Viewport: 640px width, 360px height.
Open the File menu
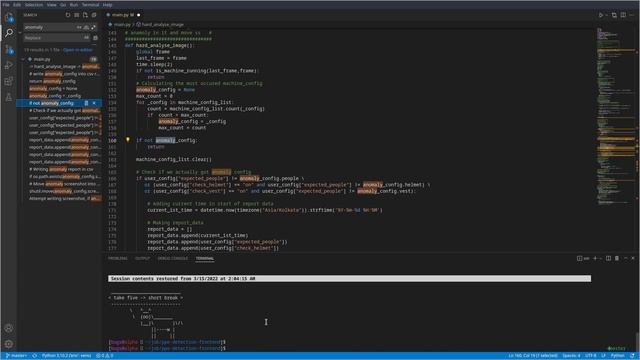[x=6, y=5]
